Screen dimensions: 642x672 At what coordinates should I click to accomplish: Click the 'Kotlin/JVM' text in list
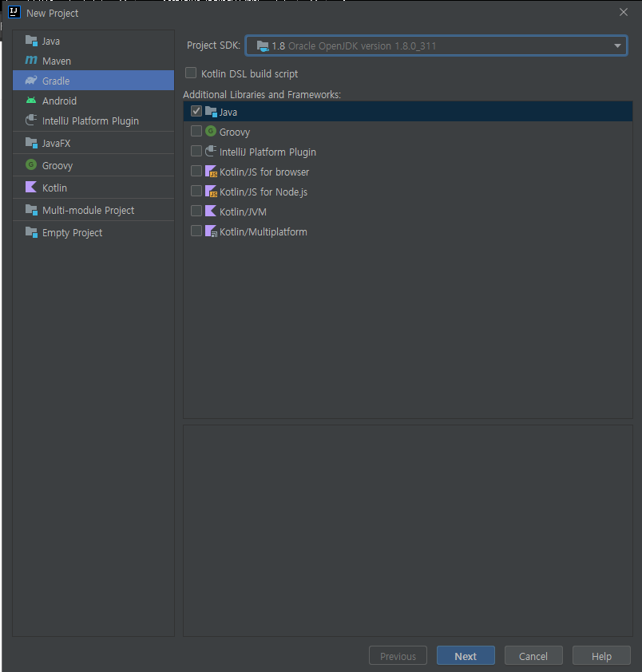tap(243, 212)
